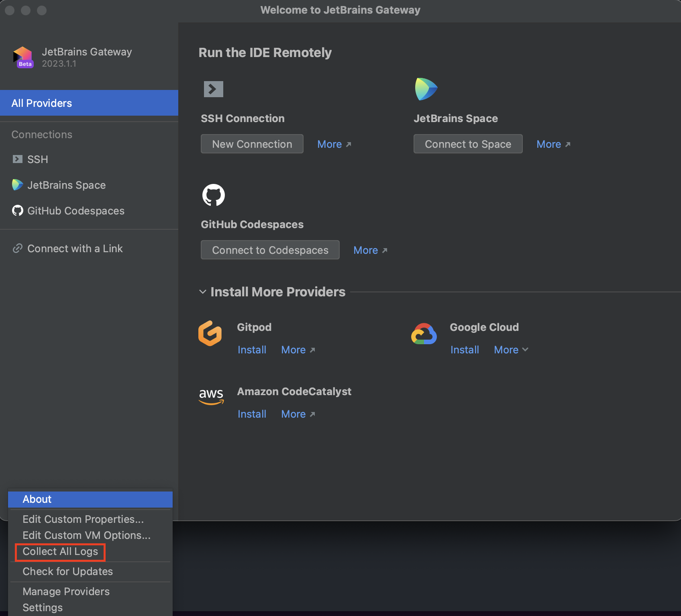
Task: Click the New Connection button
Action: [252, 144]
